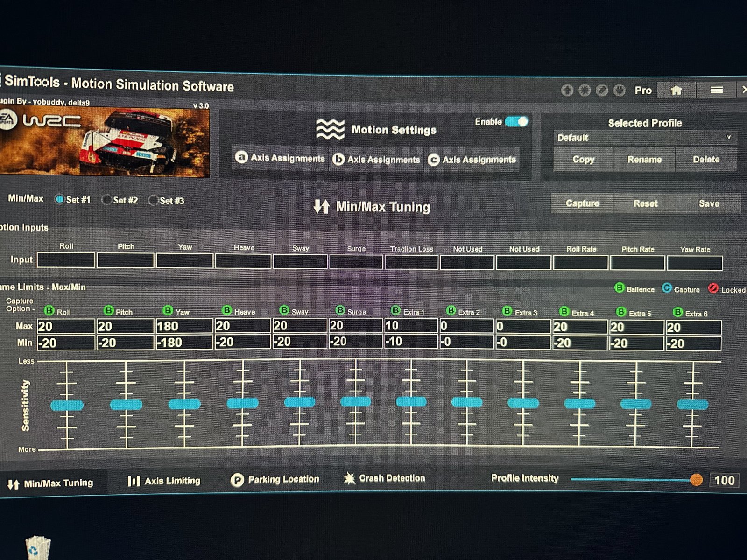Open the 'b' Axis Assignments tab
Viewport: 747px width, 560px height.
point(376,160)
